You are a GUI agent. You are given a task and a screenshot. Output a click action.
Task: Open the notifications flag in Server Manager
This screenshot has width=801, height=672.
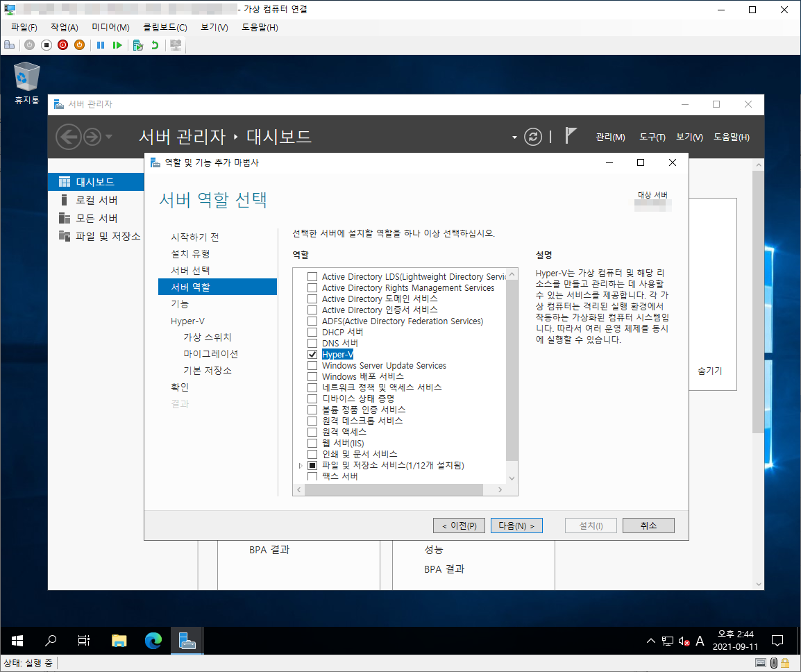tap(571, 136)
